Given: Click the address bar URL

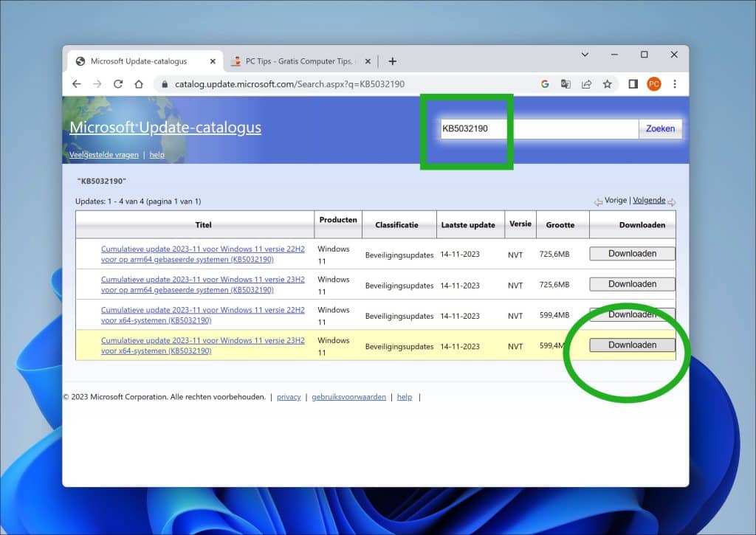Looking at the screenshot, I should 289,84.
